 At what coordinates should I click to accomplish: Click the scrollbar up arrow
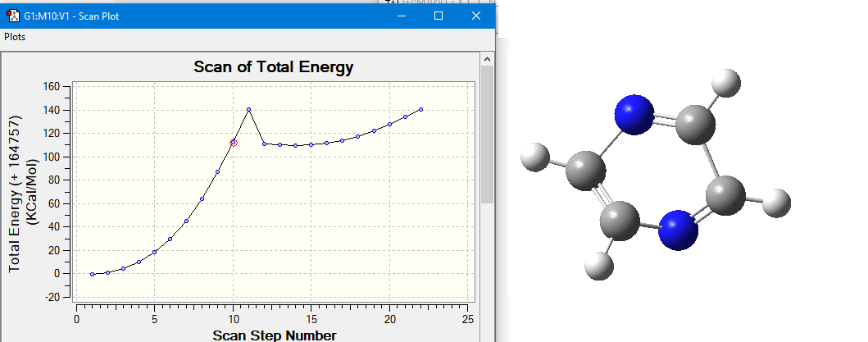click(487, 60)
